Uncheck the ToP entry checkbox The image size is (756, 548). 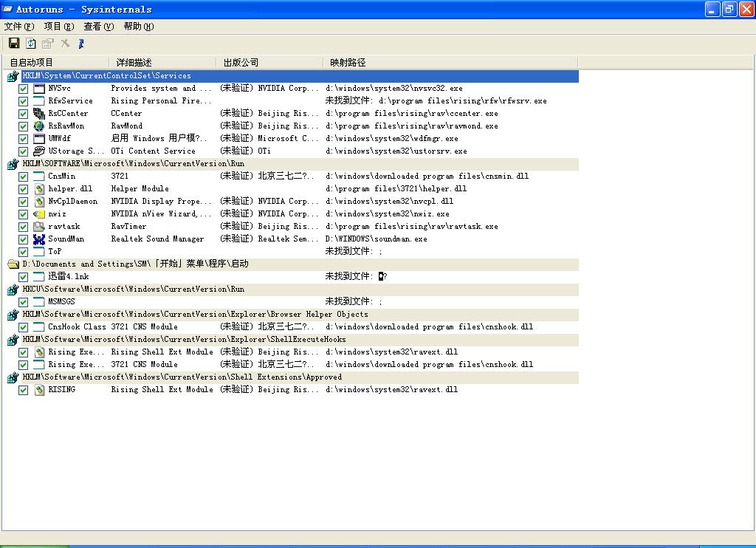(x=23, y=252)
